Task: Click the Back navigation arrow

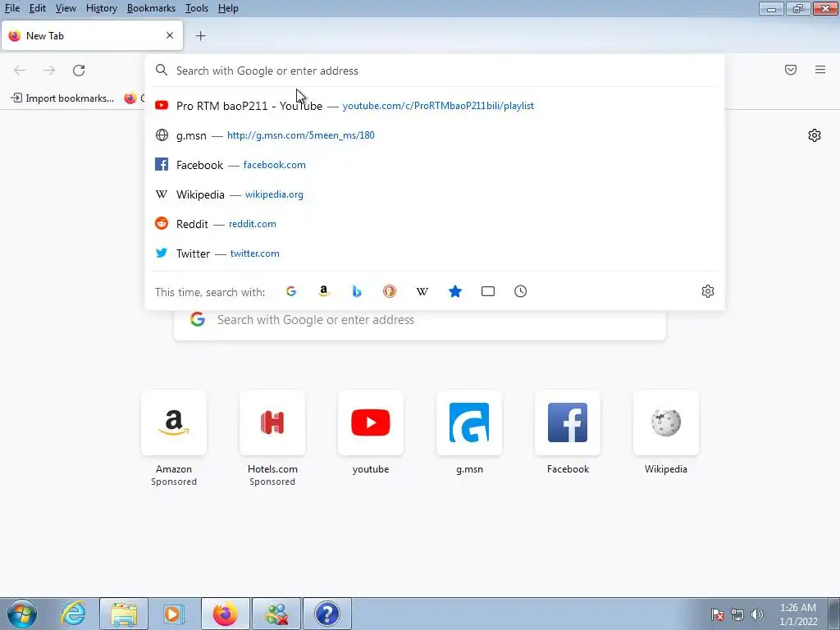Action: 20,71
